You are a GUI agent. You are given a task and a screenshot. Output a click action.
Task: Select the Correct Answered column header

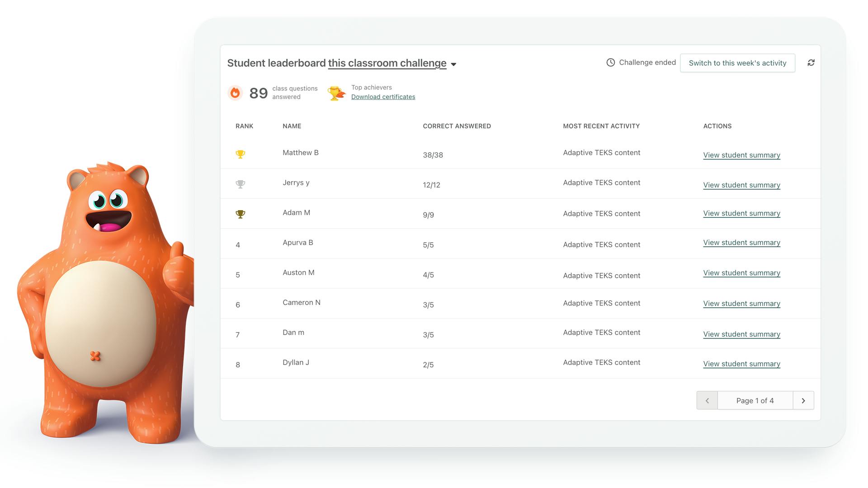457,126
